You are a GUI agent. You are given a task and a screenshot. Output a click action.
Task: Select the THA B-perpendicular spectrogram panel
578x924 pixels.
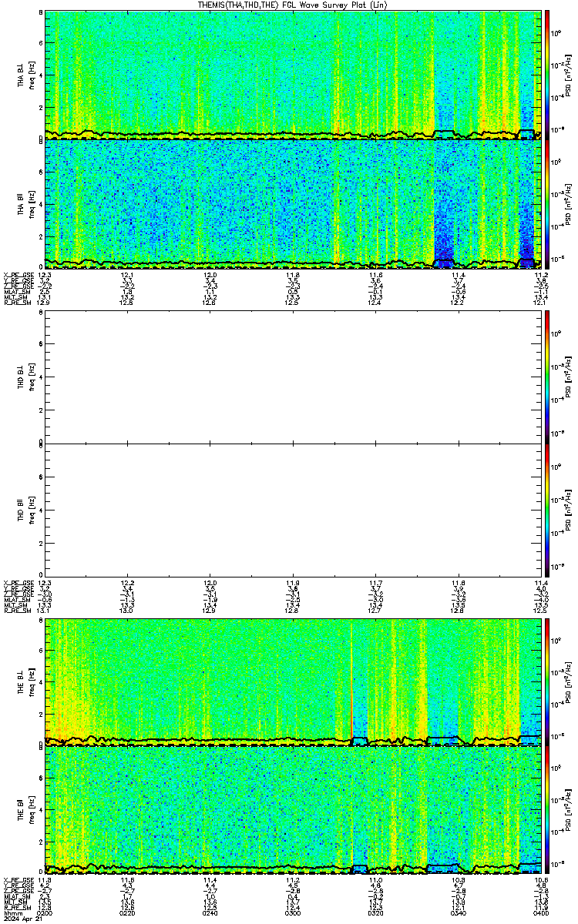click(293, 73)
